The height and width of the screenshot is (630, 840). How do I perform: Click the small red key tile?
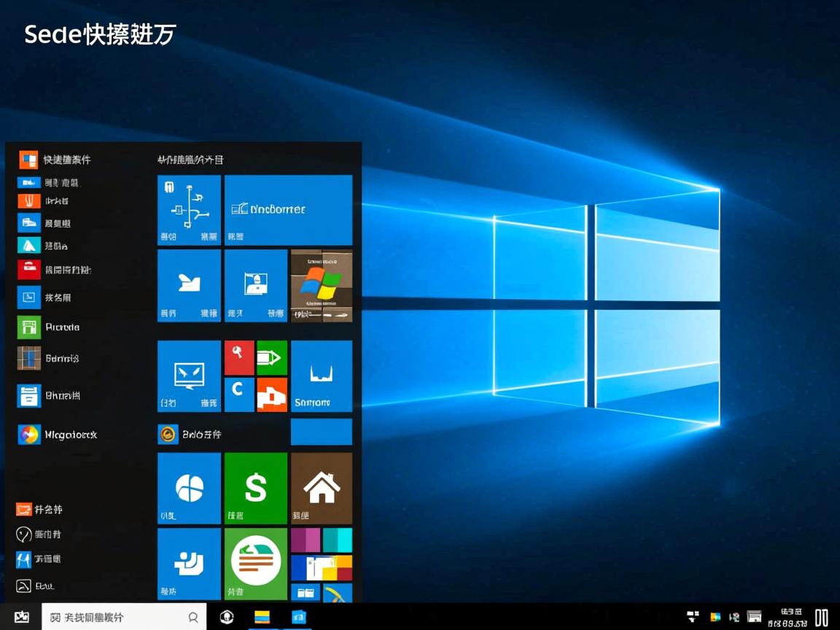239,357
